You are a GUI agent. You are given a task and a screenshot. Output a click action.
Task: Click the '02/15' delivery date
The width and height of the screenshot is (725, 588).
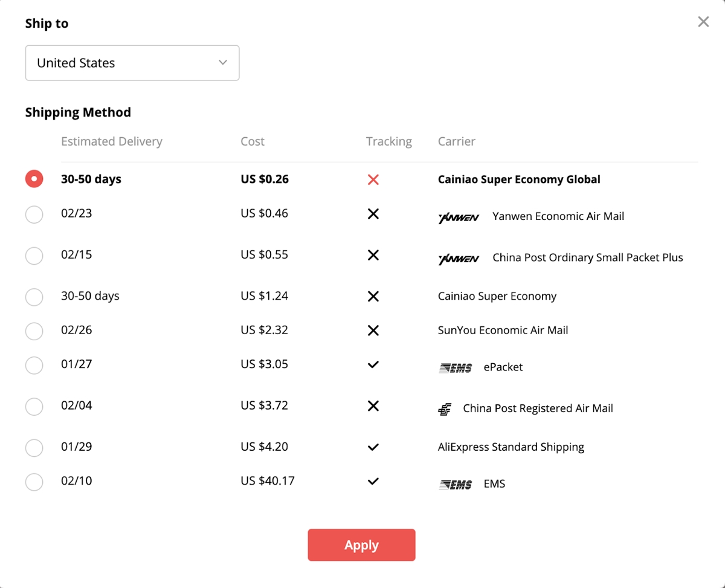pyautogui.click(x=77, y=254)
